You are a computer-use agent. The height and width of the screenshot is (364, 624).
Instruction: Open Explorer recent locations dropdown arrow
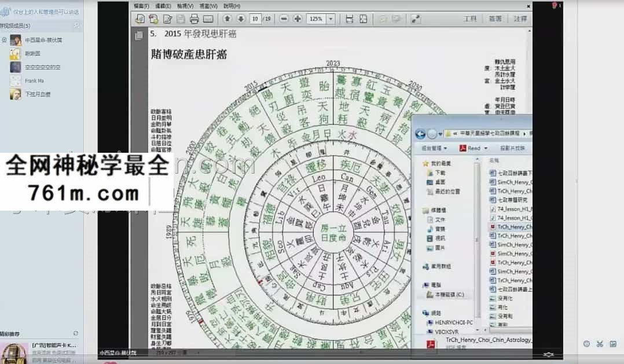[x=440, y=134]
